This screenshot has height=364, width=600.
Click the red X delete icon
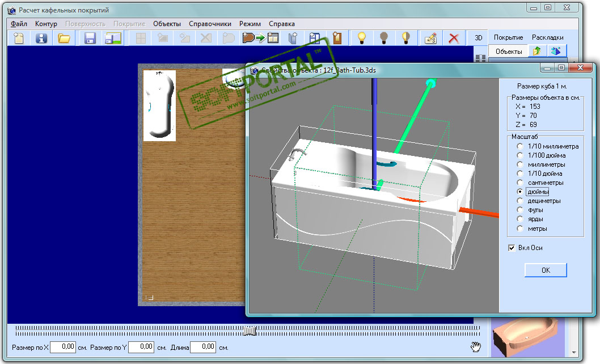(x=454, y=38)
